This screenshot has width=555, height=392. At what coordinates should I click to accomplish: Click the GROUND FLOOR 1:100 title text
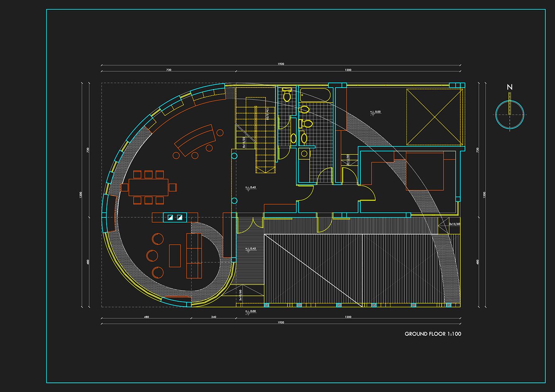(x=433, y=334)
